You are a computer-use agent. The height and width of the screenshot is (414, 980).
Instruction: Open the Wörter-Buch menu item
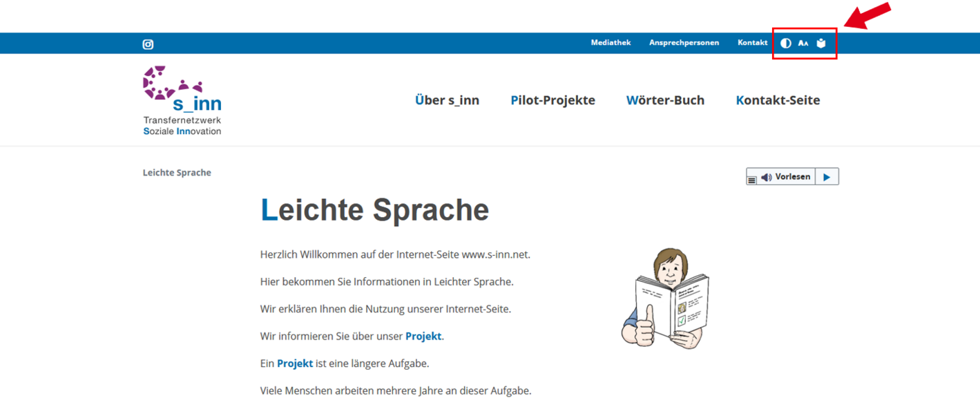665,100
